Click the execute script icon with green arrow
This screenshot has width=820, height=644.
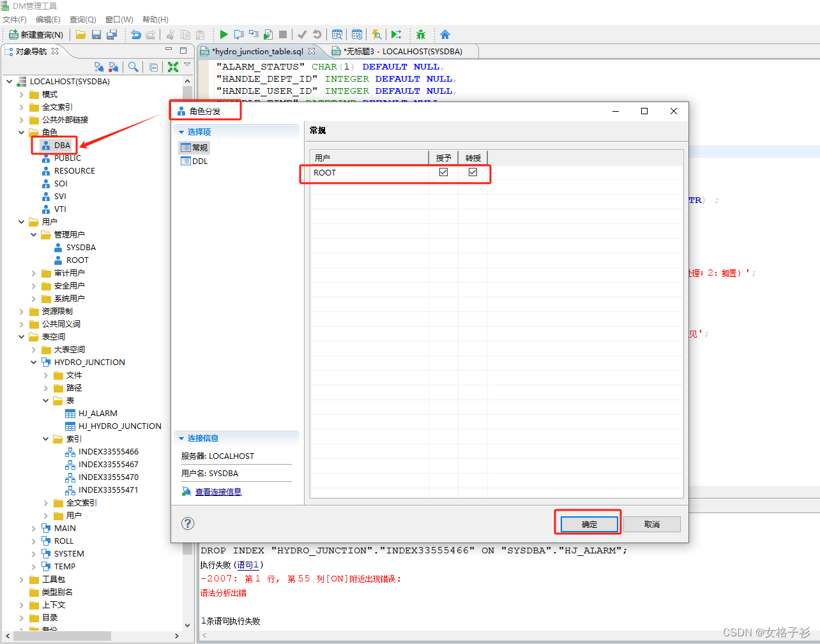coord(268,34)
